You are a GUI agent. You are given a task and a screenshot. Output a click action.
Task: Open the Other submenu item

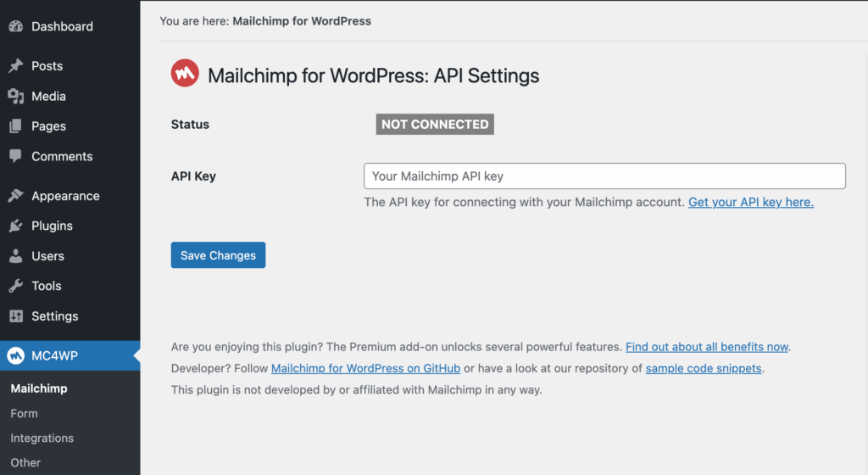point(25,462)
